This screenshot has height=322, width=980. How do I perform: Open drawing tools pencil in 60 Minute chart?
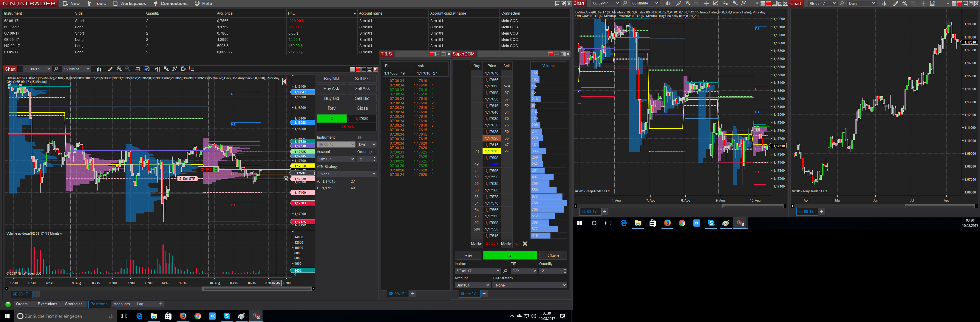[x=679, y=3]
